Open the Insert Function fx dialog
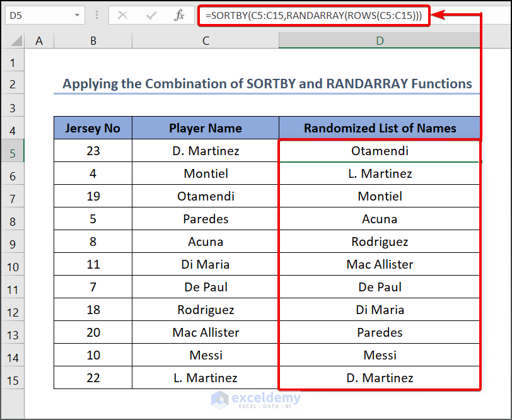 coord(179,15)
